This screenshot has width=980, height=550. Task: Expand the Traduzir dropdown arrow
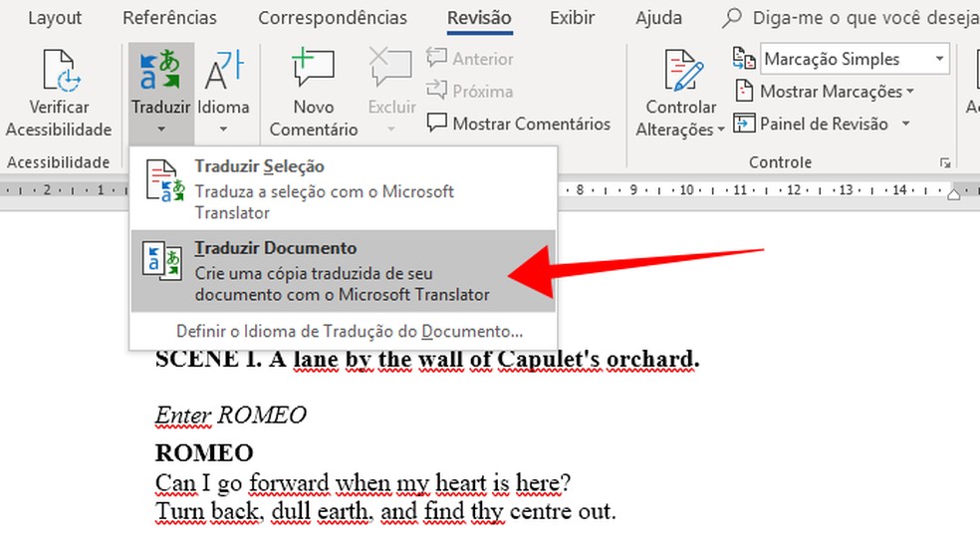click(161, 130)
